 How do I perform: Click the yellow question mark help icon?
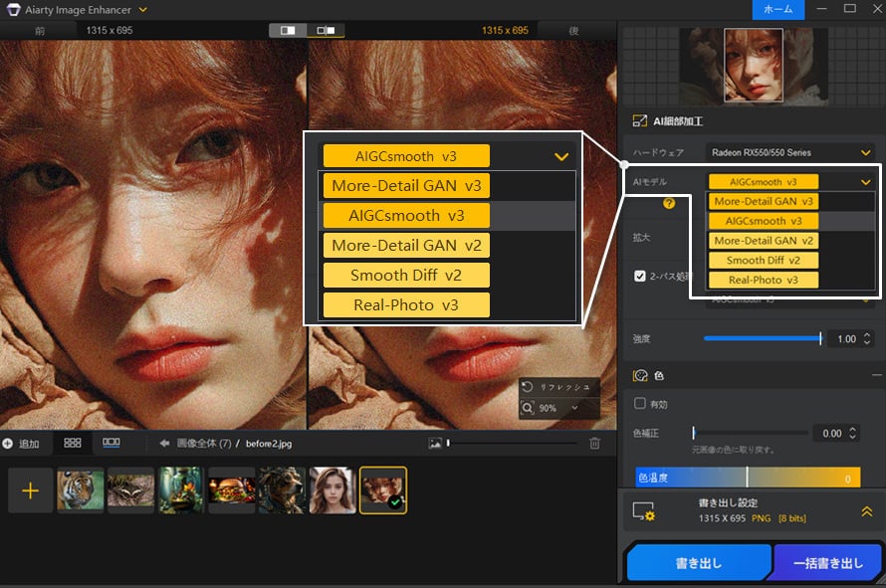pos(669,204)
